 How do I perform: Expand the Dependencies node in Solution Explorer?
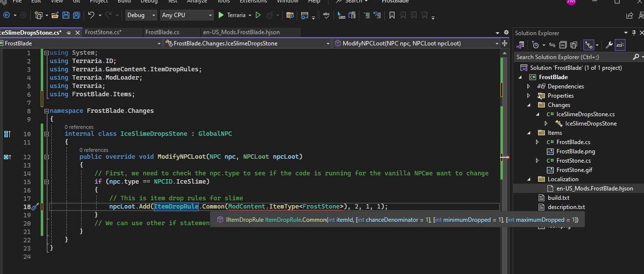pyautogui.click(x=529, y=86)
